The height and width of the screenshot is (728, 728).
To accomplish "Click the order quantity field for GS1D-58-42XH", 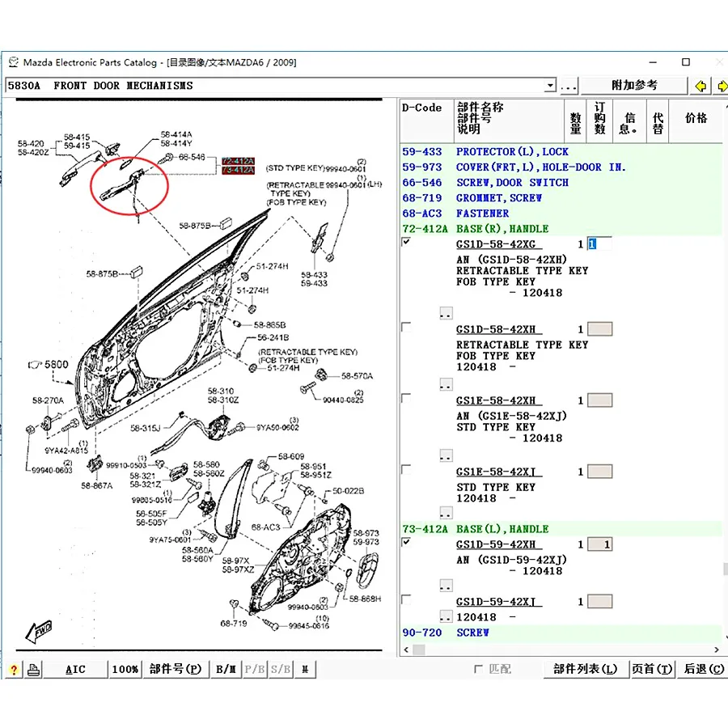I will click(599, 329).
